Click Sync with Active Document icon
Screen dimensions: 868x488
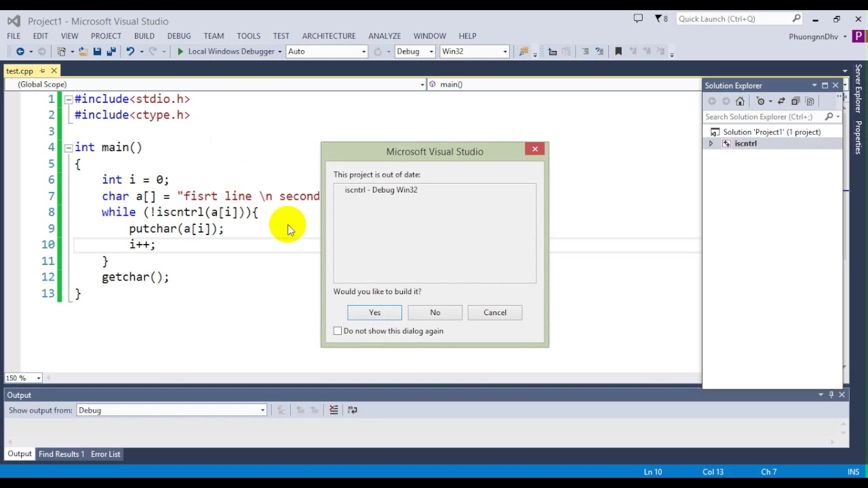pyautogui.click(x=781, y=102)
